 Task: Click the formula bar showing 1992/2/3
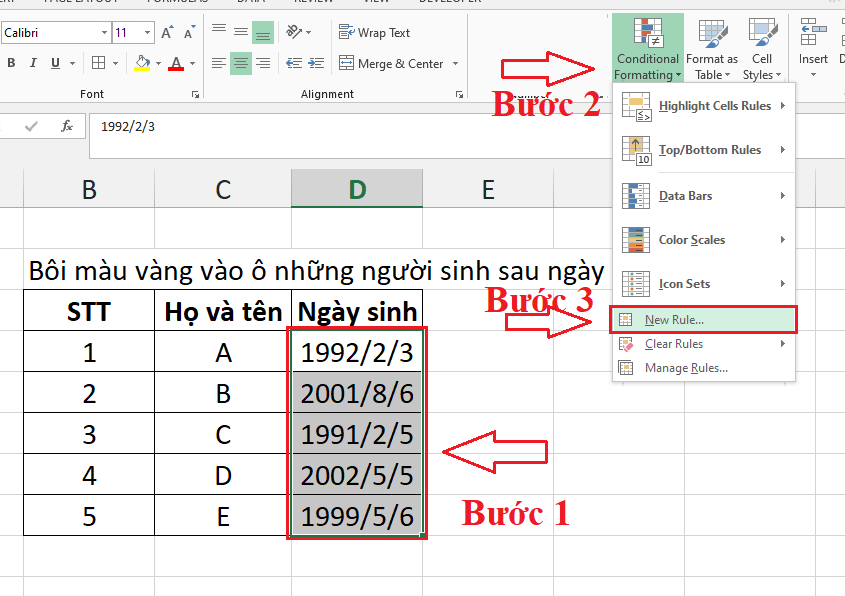(350, 136)
